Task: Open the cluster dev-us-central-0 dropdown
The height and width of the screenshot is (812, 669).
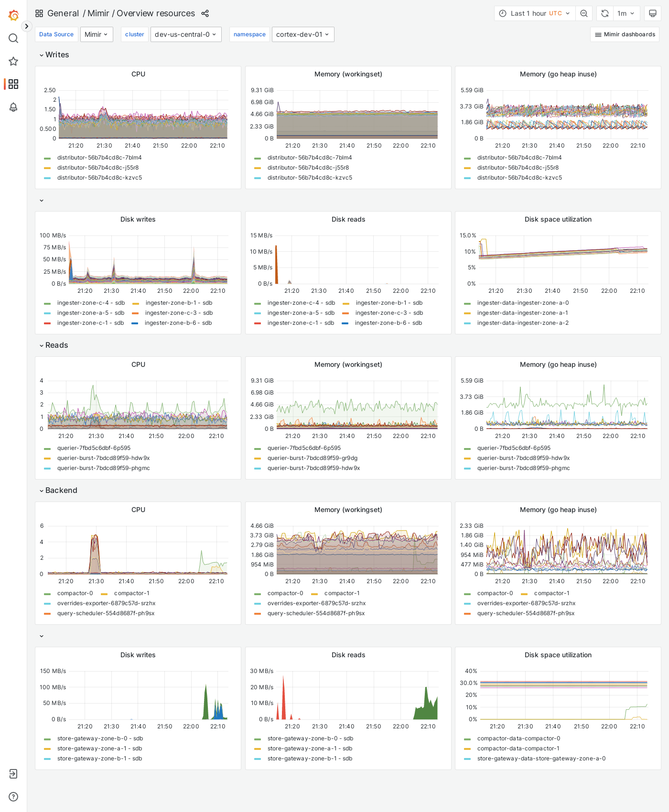Action: tap(186, 34)
